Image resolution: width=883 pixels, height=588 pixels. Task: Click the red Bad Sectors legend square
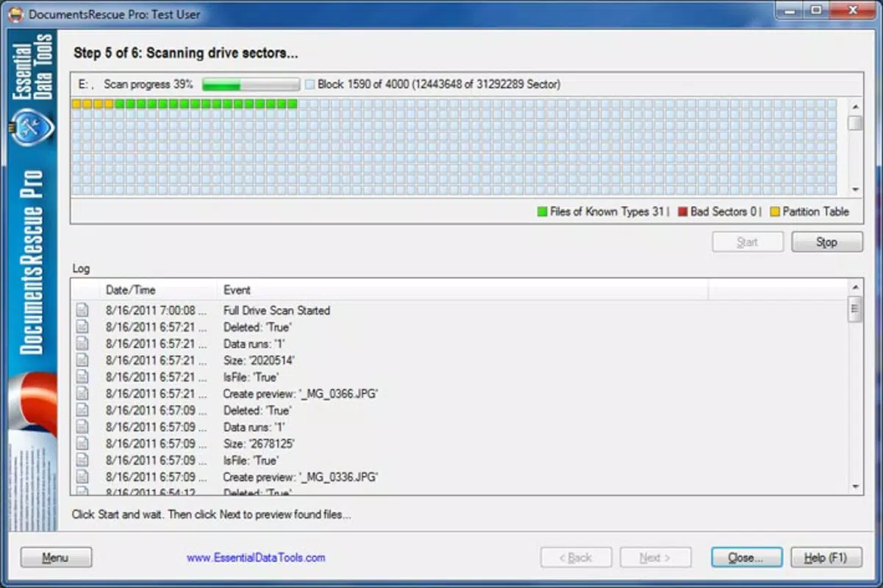[x=682, y=212]
